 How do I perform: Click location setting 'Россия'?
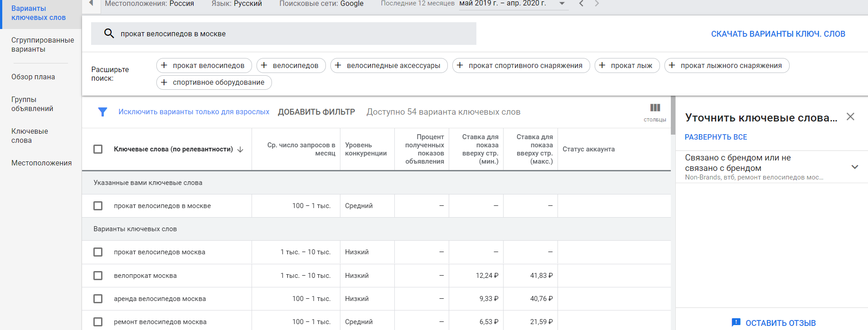click(181, 4)
